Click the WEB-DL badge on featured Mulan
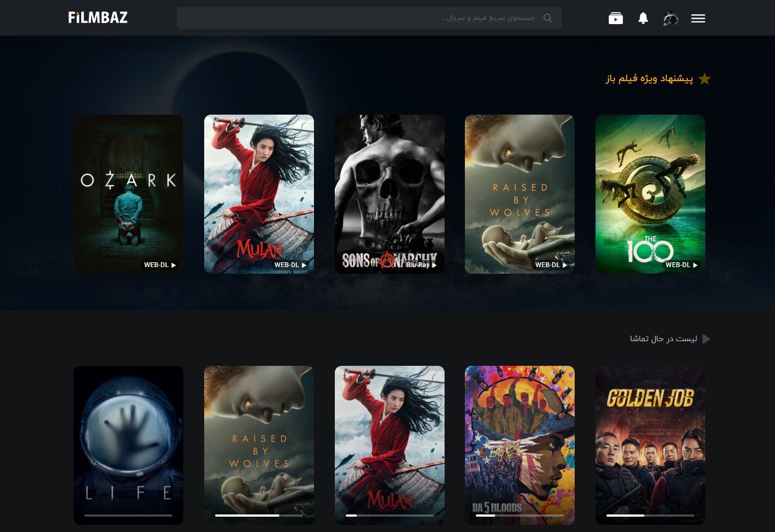Screen dimensions: 775x532 pyautogui.click(x=290, y=265)
